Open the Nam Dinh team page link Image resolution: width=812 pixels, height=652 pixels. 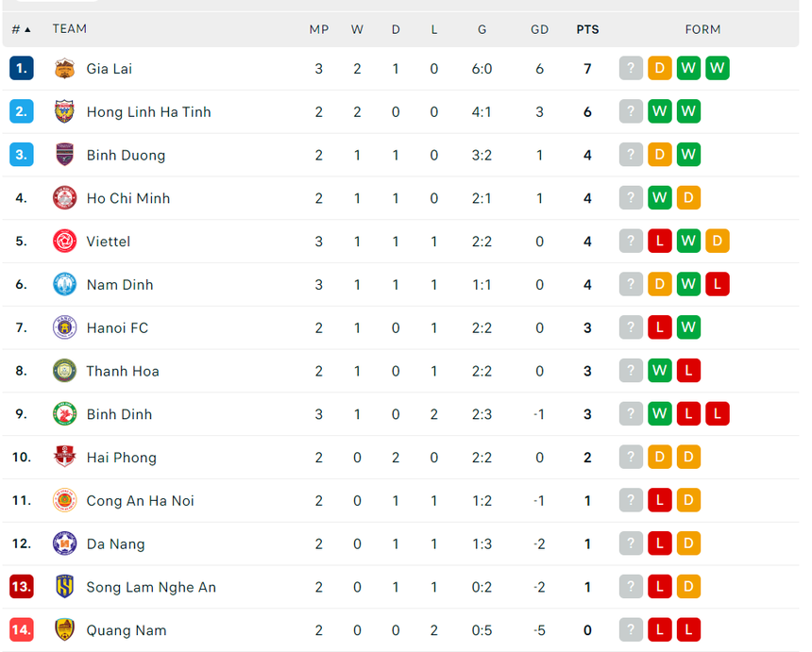coord(120,284)
